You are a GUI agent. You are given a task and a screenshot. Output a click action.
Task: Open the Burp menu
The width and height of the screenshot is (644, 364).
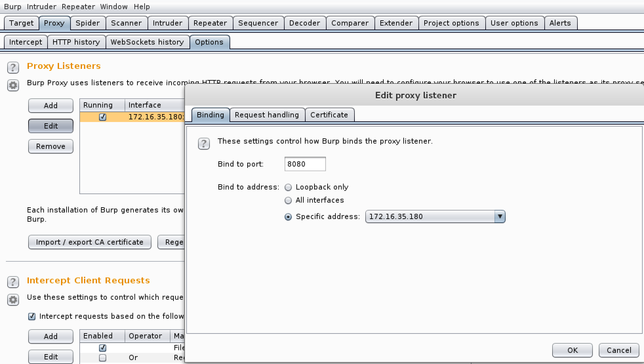coord(12,7)
